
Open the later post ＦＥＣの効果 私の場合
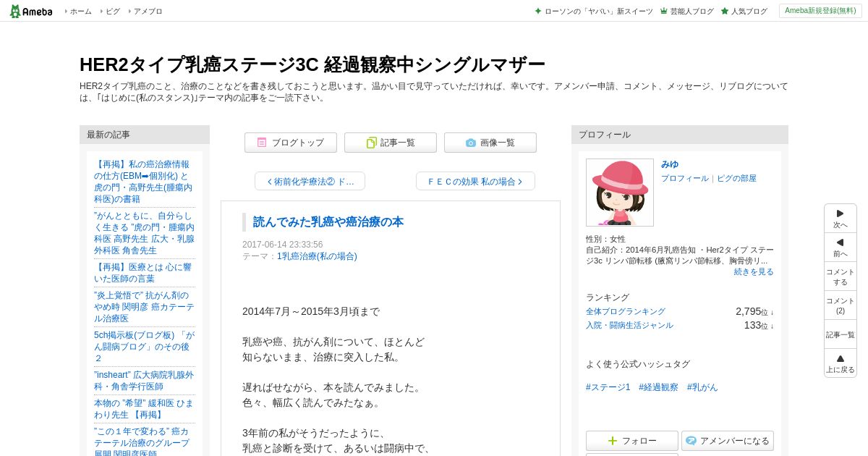click(x=475, y=181)
